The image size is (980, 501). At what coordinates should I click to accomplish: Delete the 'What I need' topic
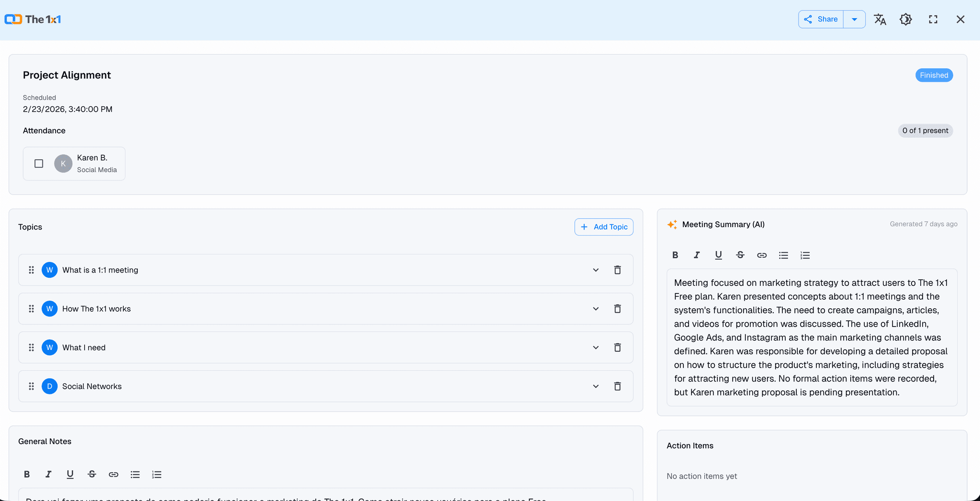(x=617, y=348)
